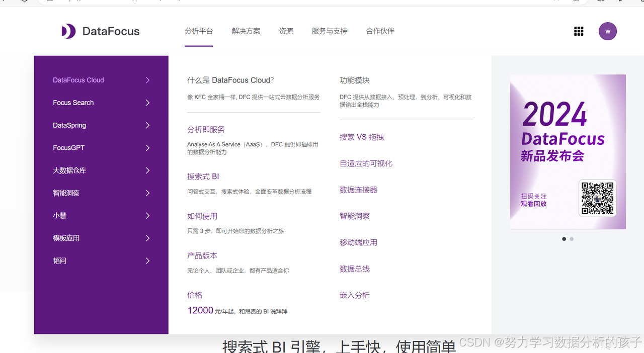Click the 2024 DataFocus 新品发布会 banner
Image resolution: width=644 pixels, height=353 pixels.
point(568,152)
